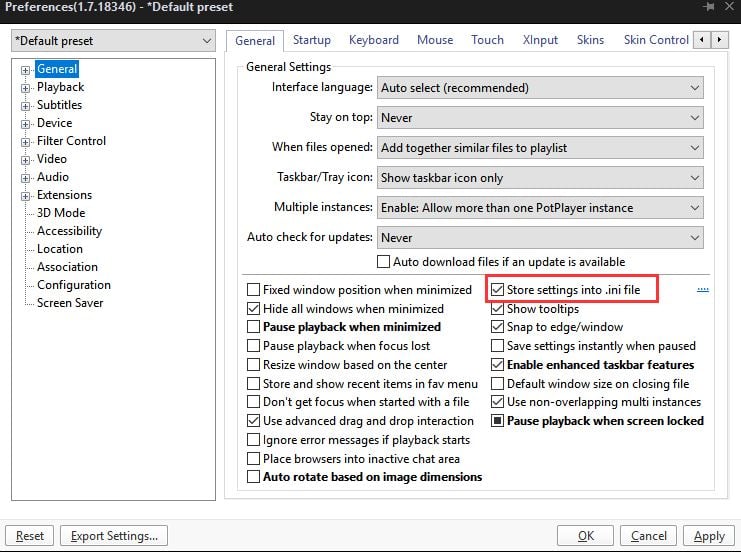
Task: Select Configuration in the tree
Action: click(74, 285)
